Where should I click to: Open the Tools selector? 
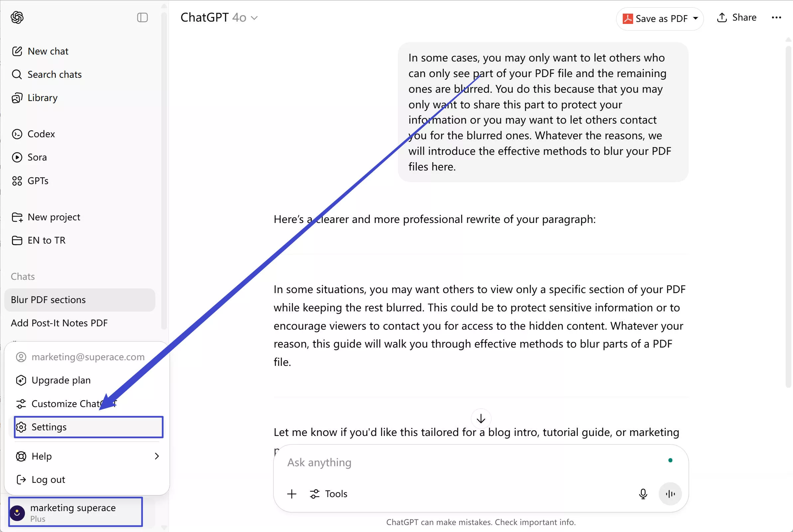pos(329,494)
